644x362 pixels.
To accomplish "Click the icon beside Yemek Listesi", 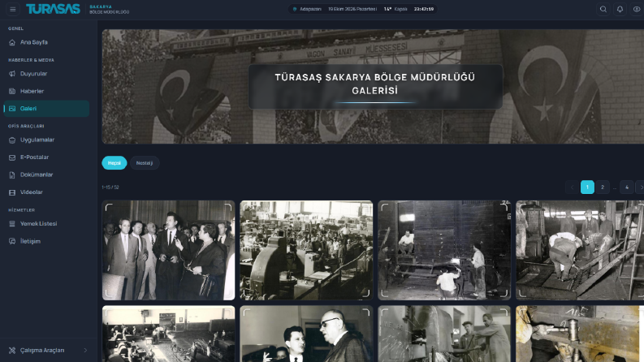I will tap(12, 224).
